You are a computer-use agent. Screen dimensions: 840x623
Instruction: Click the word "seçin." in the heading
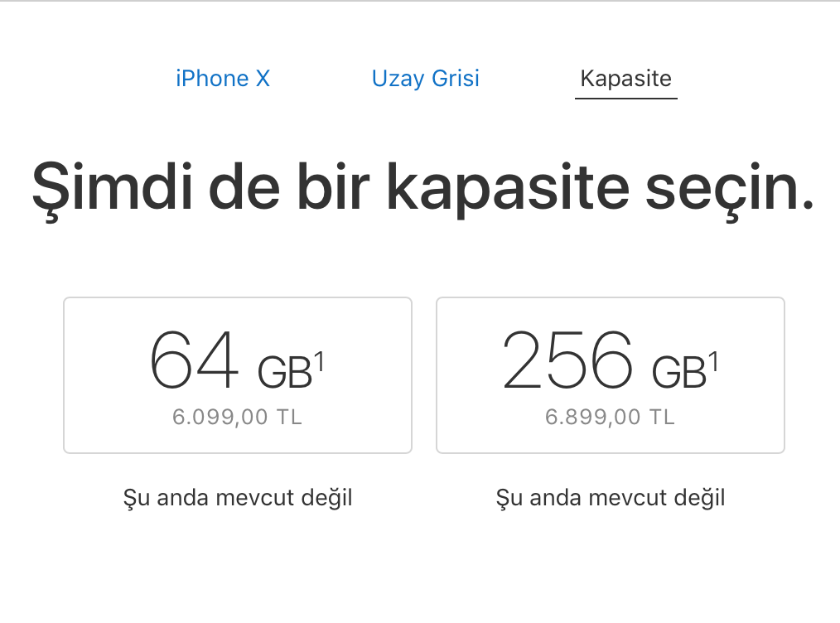pos(729,189)
